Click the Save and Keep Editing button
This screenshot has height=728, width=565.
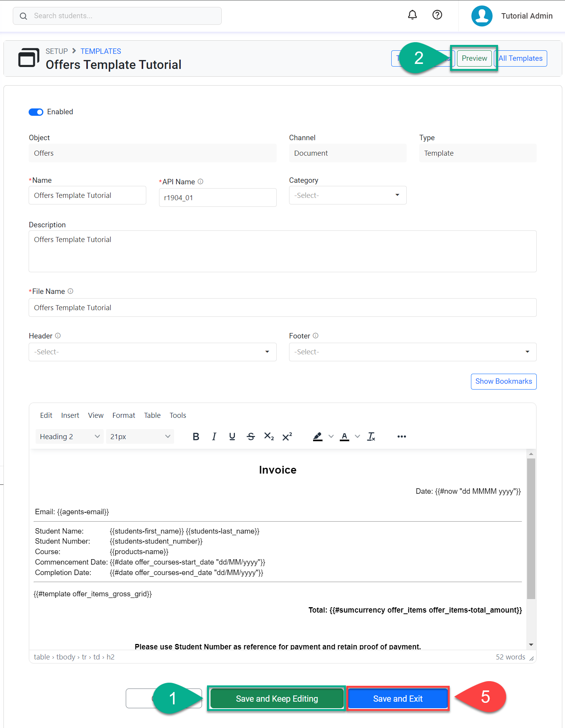pyautogui.click(x=277, y=699)
